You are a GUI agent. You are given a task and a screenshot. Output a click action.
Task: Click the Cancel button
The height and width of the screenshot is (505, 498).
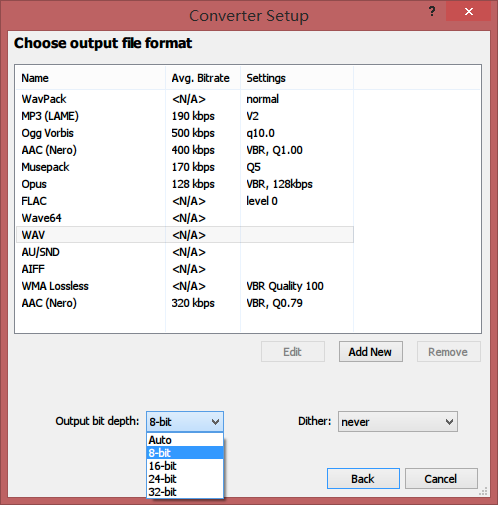point(441,479)
